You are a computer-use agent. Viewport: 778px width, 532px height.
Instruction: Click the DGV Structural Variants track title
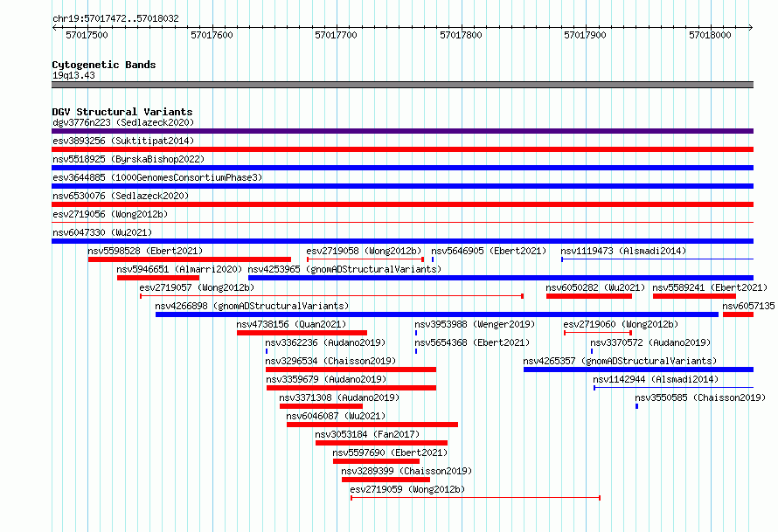[122, 112]
